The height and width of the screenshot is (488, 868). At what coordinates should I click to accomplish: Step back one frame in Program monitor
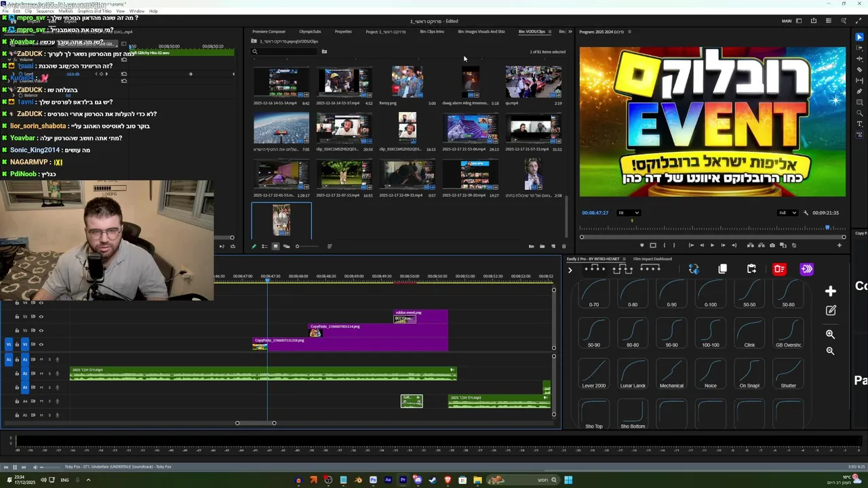coord(701,245)
